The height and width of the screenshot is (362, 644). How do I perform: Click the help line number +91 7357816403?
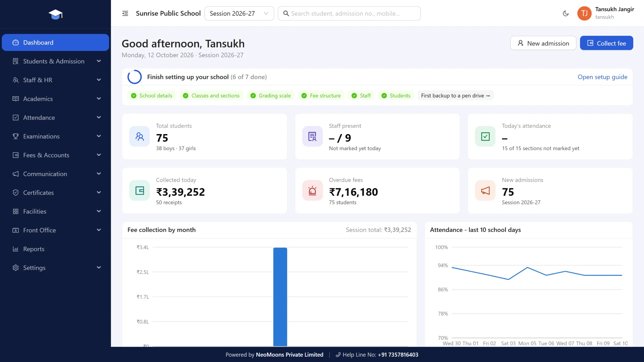point(398,355)
